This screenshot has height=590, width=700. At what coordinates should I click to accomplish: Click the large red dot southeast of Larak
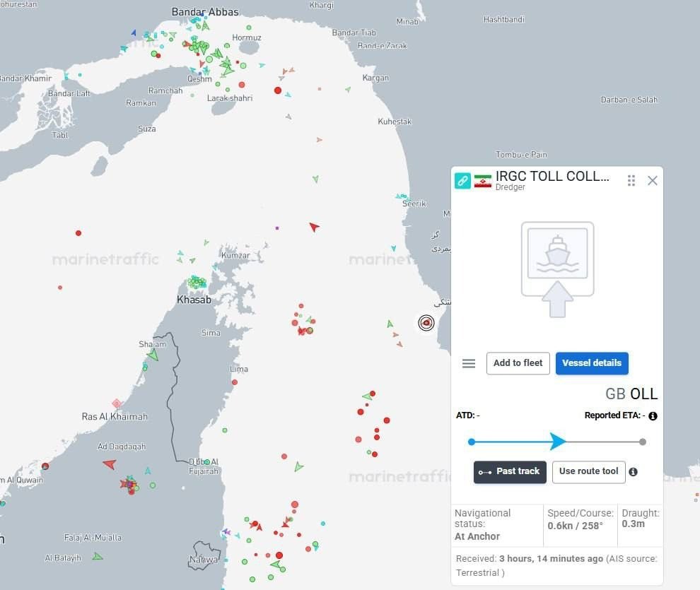click(x=278, y=90)
